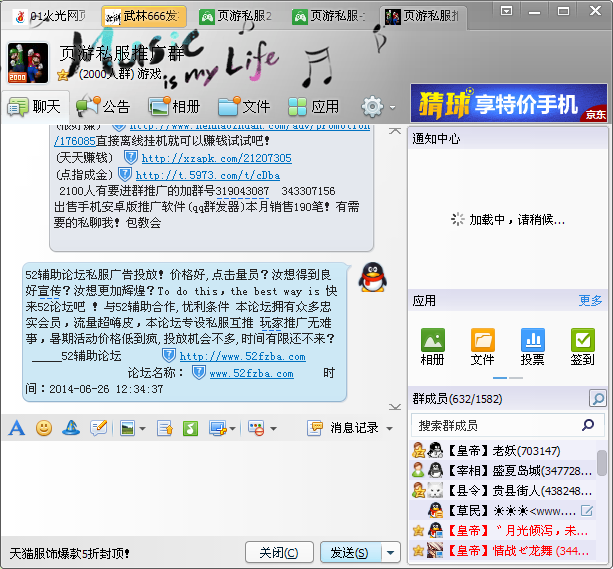Click the settings gear icon
The width and height of the screenshot is (613, 569).
tap(372, 106)
